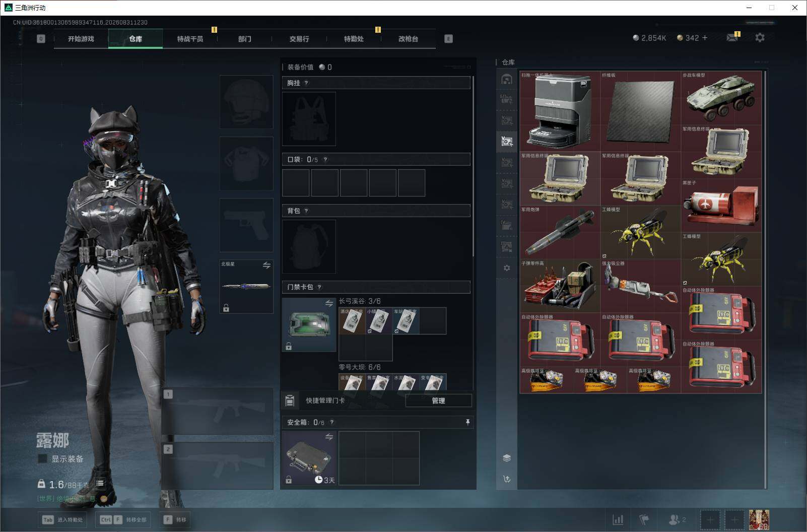
Task: Click the lock icon on the safe box
Action: (289, 480)
